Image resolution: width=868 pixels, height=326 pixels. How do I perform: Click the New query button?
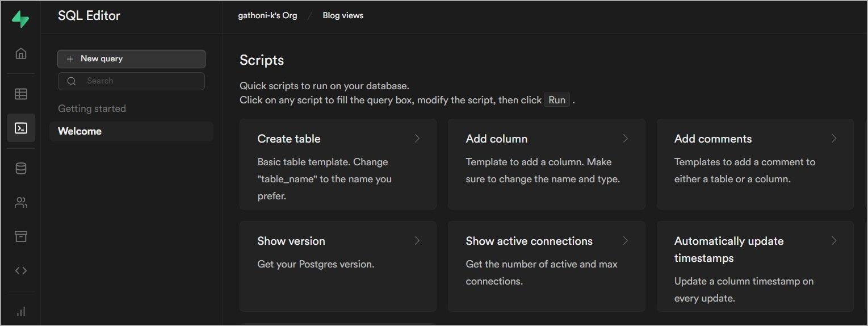coord(131,58)
